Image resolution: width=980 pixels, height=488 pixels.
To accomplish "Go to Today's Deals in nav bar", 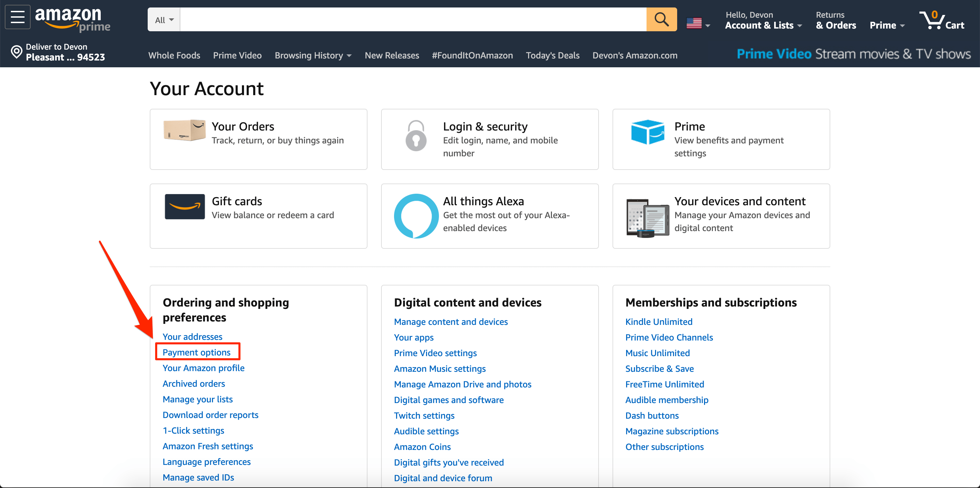I will coord(552,55).
